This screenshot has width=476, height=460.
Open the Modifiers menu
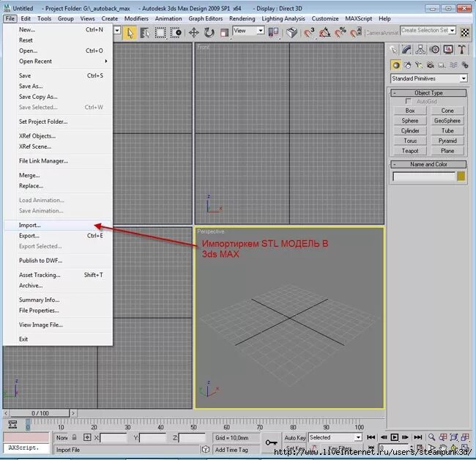tap(136, 19)
